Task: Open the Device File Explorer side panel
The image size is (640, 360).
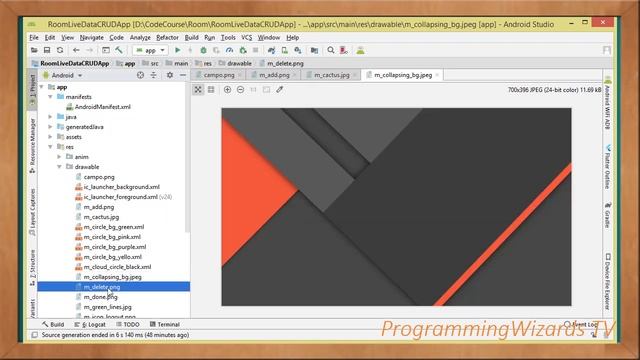Action: pos(607,281)
